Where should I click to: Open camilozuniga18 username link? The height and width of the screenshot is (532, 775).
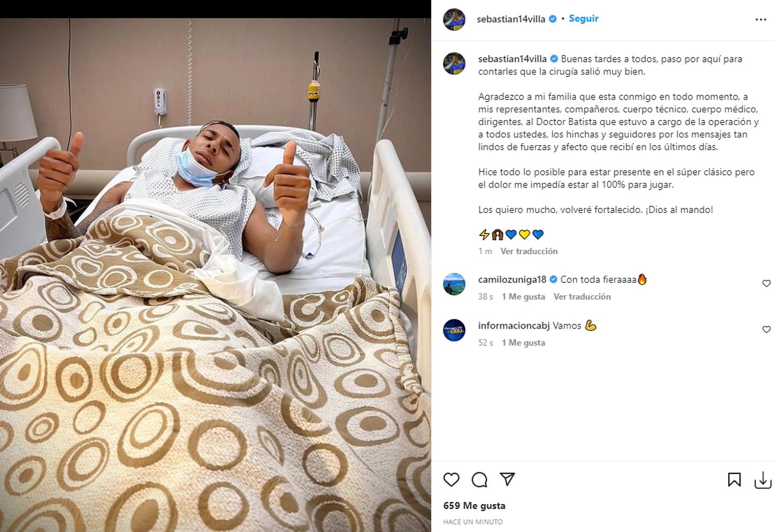(512, 279)
